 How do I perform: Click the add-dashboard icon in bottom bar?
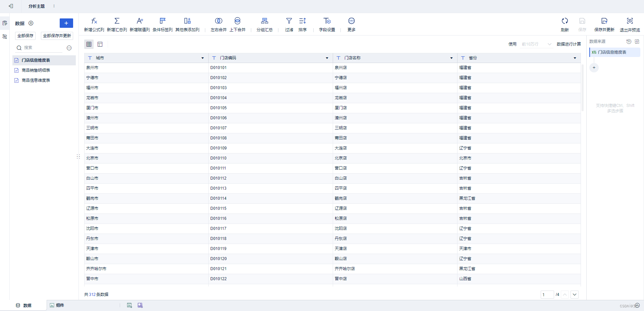[140, 305]
